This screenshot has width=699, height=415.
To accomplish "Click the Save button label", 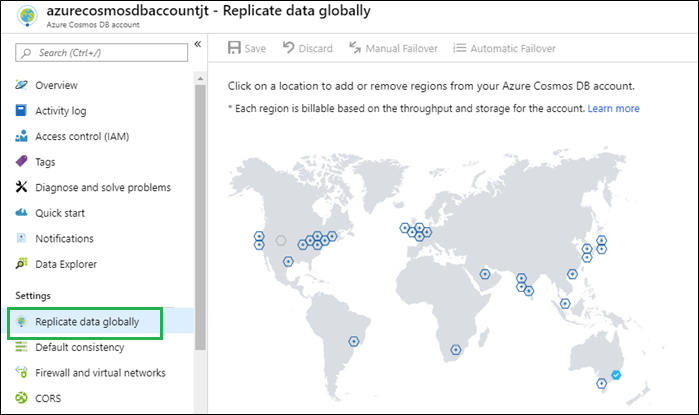I will [255, 49].
